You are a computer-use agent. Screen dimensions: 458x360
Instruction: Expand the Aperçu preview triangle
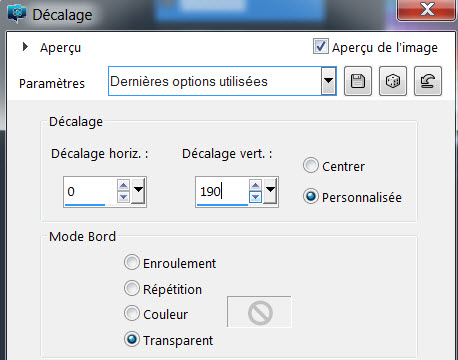(25, 47)
